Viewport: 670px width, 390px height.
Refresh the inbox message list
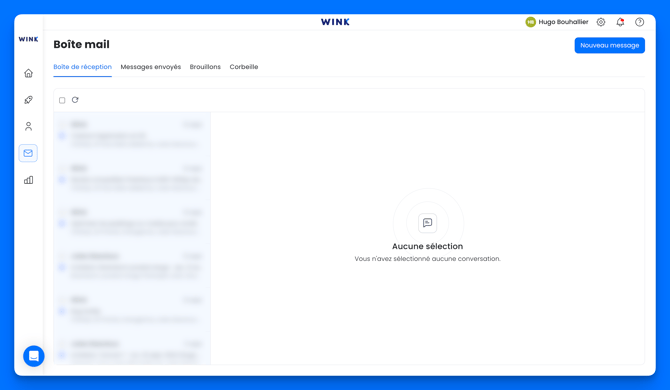pos(75,100)
